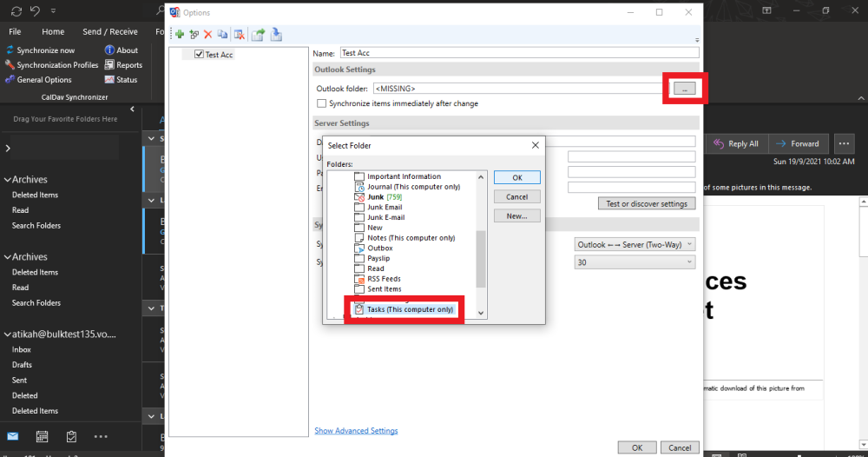Open the File menu tab
Screen dimensions: 868x457
[x=15, y=31]
